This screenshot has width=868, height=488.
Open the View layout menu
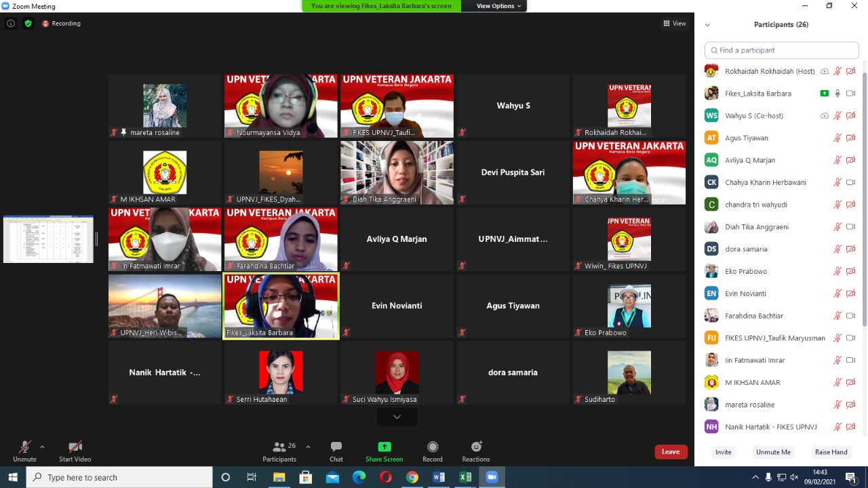(675, 24)
